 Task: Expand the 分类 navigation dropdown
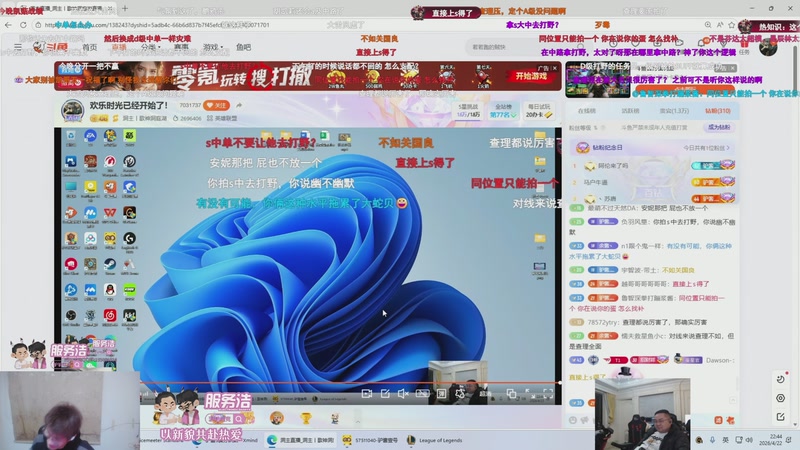click(150, 47)
